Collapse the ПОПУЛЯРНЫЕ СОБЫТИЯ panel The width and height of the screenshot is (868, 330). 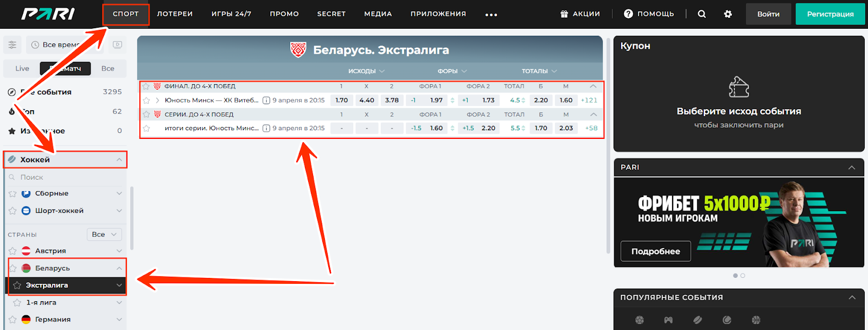pos(852,297)
